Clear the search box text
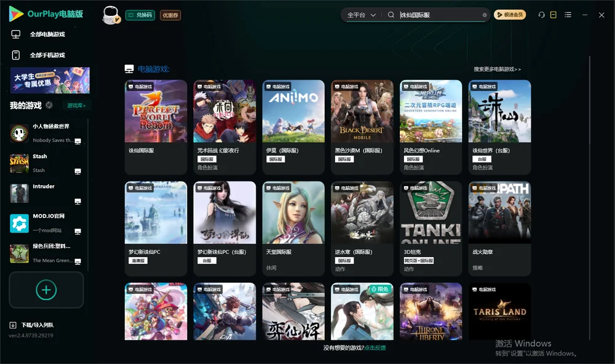 (x=485, y=15)
